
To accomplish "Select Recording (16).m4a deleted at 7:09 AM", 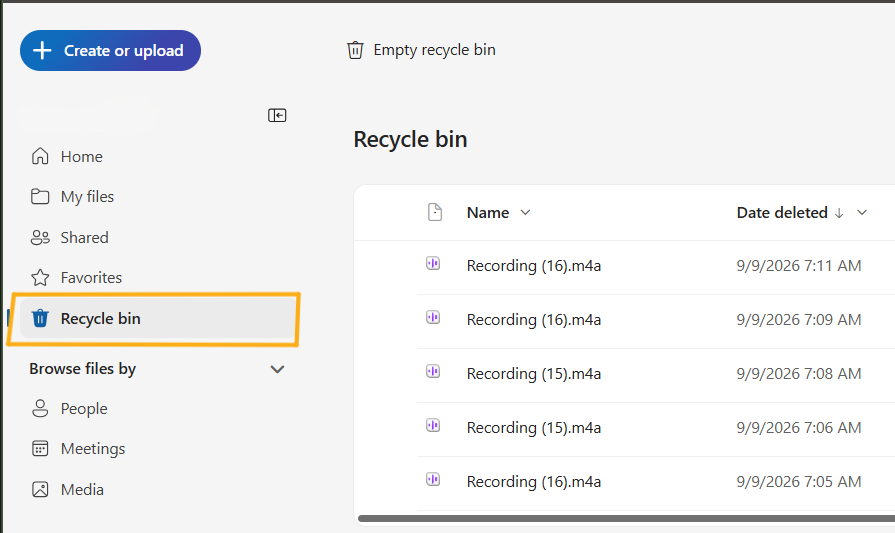I will tap(534, 320).
